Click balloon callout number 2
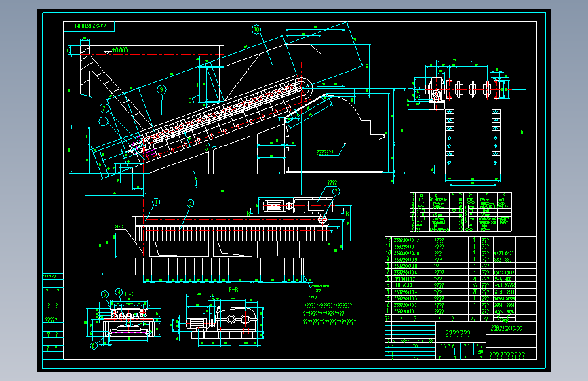Viewport: 588px width, 381px height. (104, 108)
